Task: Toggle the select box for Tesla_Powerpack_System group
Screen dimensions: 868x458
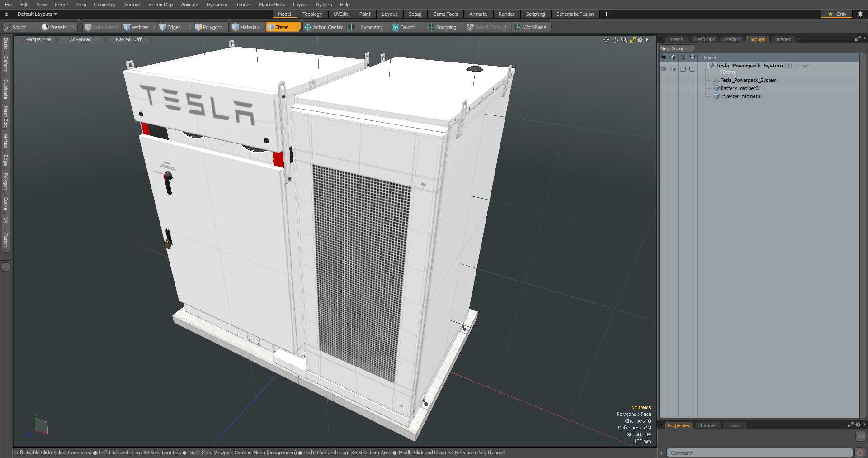Action: point(693,69)
